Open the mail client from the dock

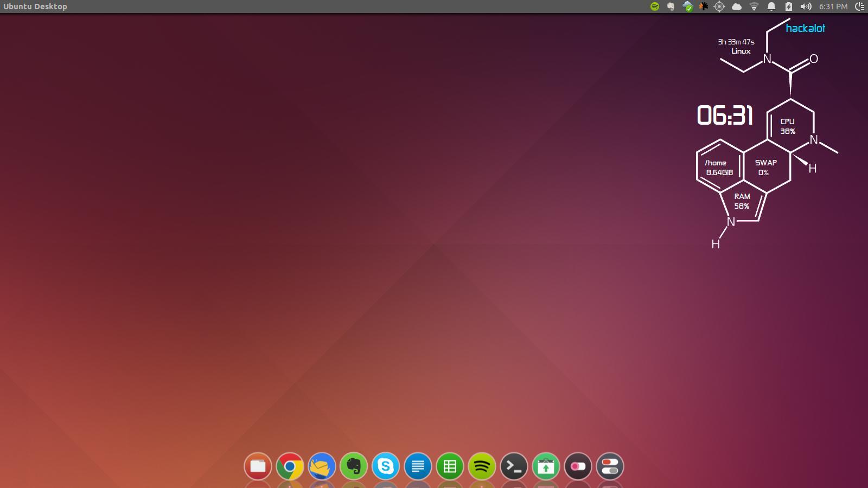tap(321, 465)
